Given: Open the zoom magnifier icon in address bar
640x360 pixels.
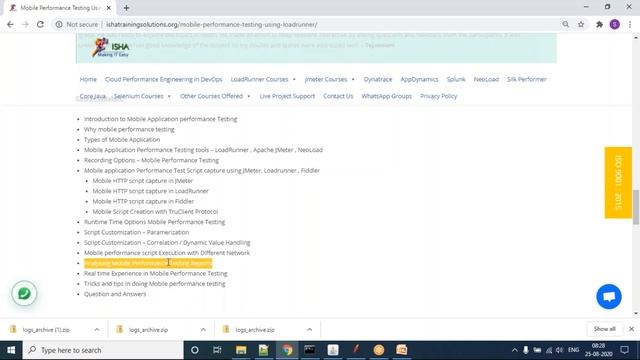Looking at the screenshot, I should 566,24.
